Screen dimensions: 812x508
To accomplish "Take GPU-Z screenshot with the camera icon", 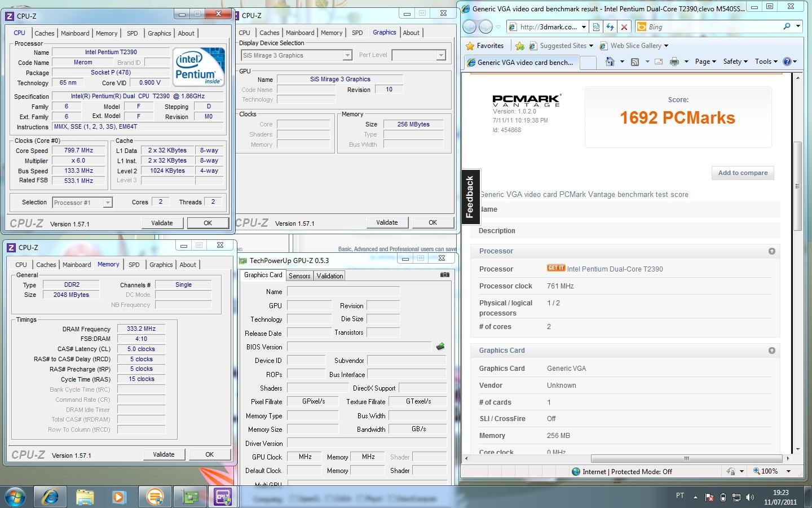I will coord(445,275).
